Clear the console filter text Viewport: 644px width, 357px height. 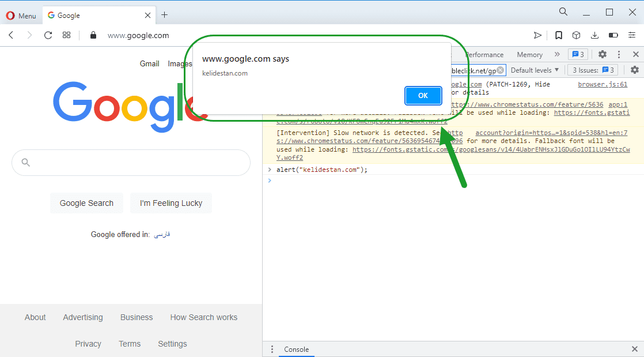tap(500, 70)
